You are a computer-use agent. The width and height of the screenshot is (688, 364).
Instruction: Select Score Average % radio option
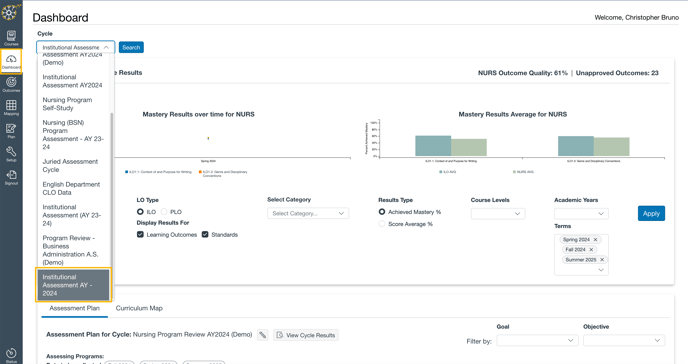(382, 224)
